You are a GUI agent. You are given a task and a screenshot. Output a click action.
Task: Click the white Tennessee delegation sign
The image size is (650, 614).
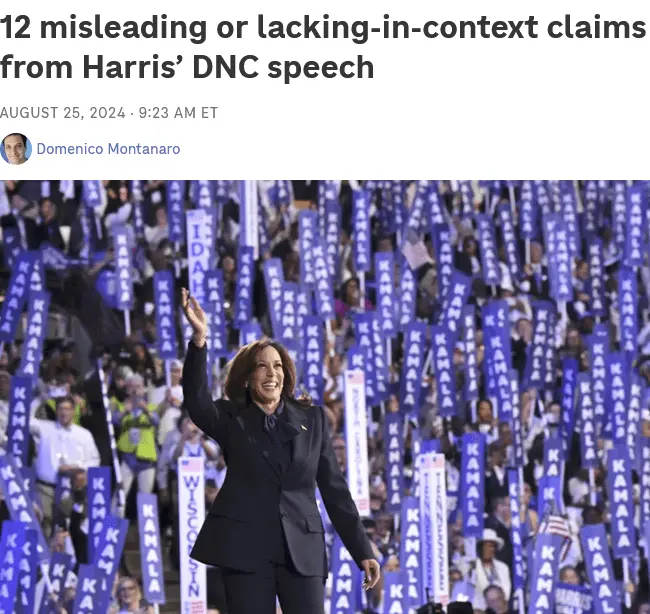(x=434, y=527)
